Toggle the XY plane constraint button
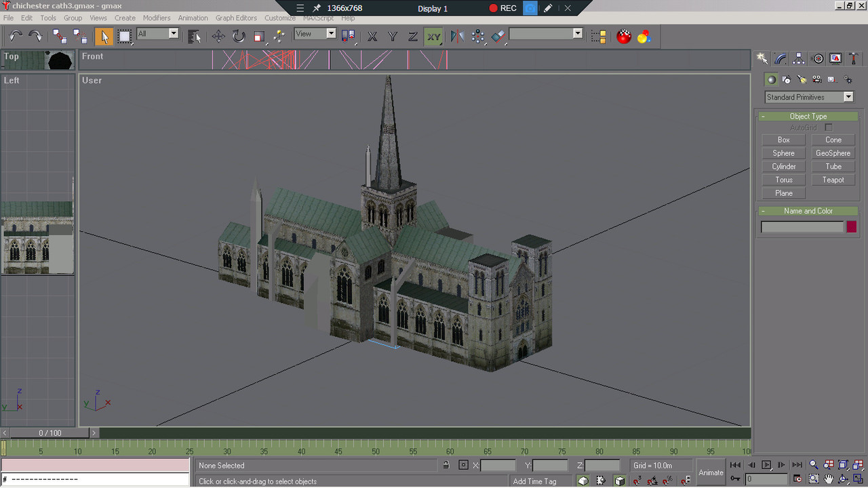 tap(433, 36)
